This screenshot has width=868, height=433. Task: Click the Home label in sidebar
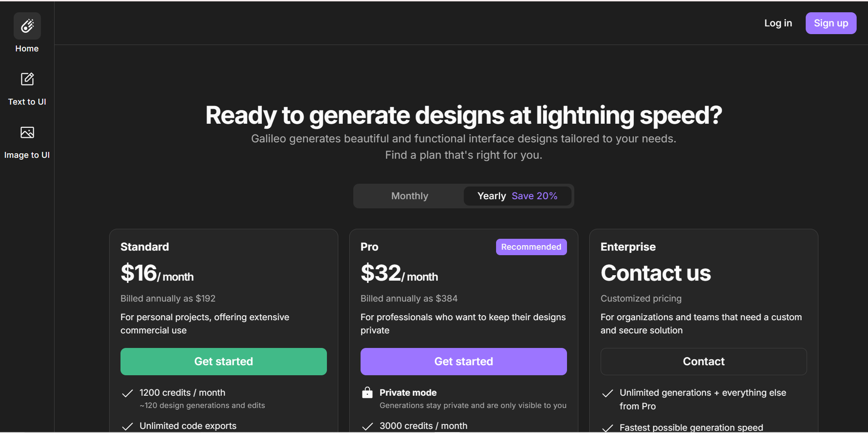click(27, 49)
